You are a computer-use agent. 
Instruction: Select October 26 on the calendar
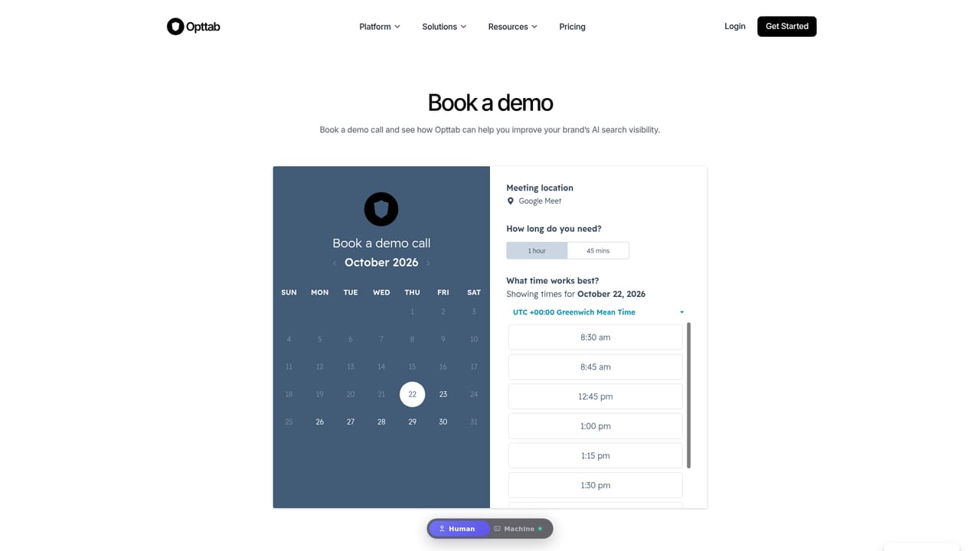click(x=320, y=422)
